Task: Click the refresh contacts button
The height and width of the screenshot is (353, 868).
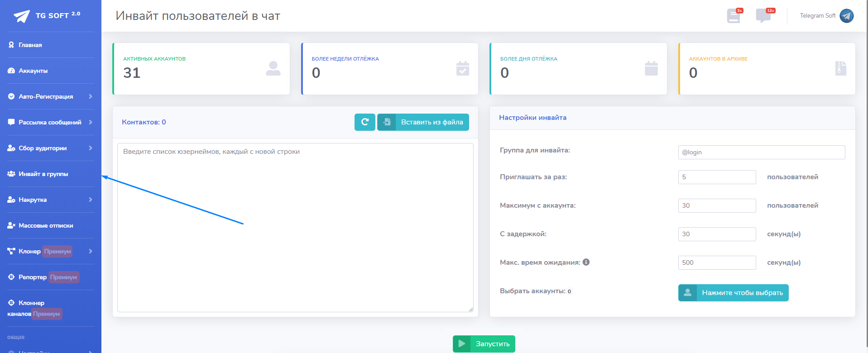Action: (365, 122)
